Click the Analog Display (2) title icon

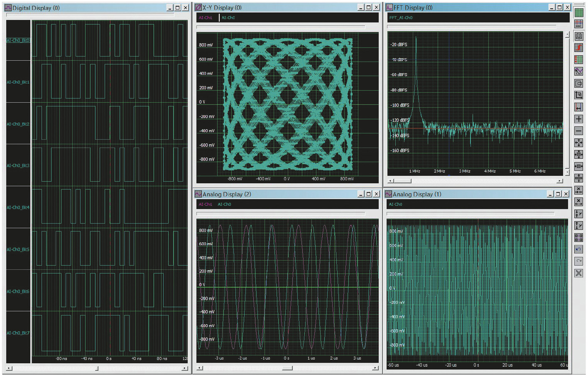(x=198, y=194)
